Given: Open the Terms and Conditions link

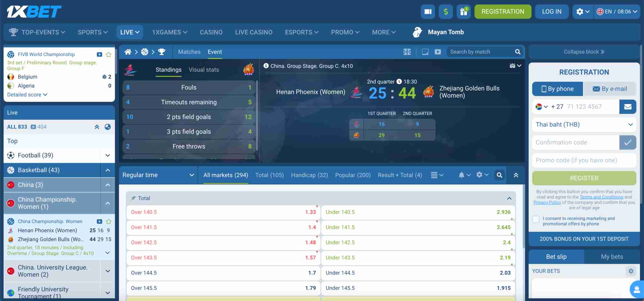Looking at the screenshot, I should coord(601,197).
